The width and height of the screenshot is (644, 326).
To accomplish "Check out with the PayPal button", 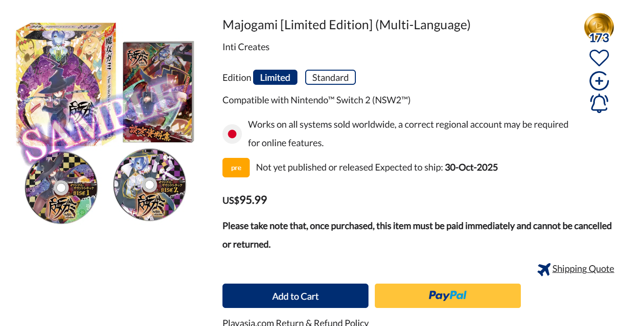I will (447, 296).
